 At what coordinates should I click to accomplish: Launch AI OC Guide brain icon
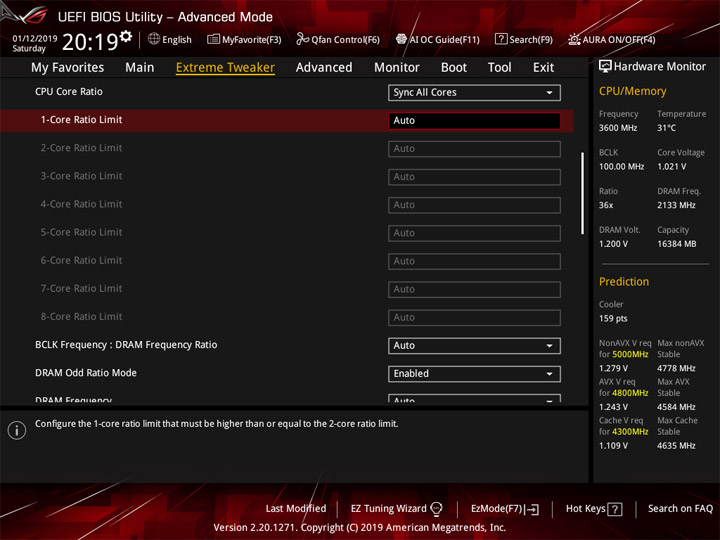(401, 39)
